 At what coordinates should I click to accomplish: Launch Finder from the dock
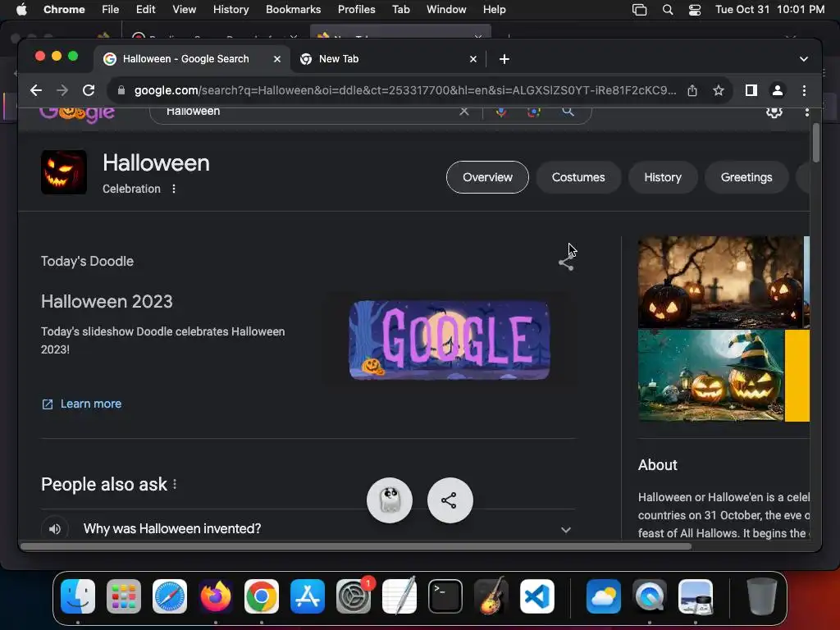78,596
